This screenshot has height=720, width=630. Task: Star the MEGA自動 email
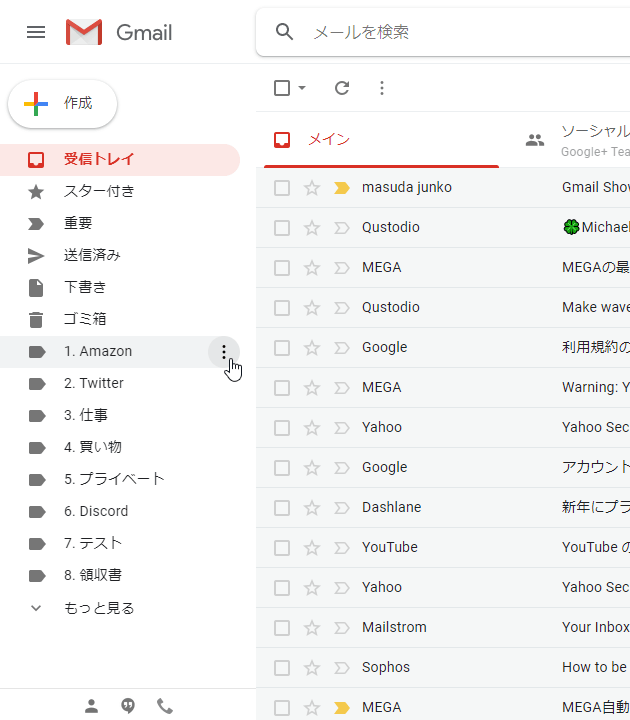[312, 708]
